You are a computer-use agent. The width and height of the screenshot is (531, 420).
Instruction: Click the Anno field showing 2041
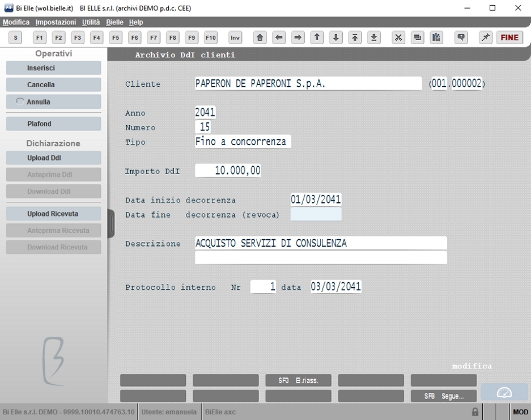click(205, 112)
